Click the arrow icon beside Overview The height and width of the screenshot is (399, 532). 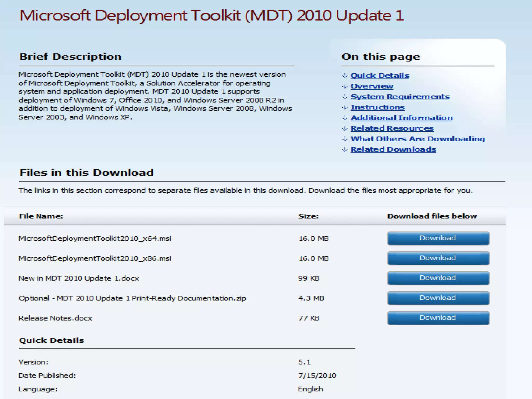click(x=345, y=86)
